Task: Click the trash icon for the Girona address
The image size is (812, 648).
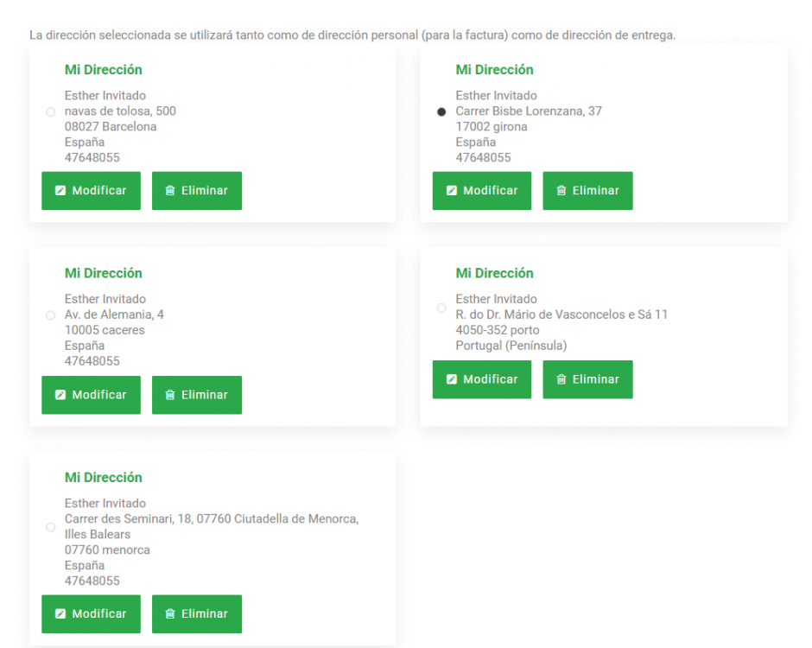Action: coord(561,191)
